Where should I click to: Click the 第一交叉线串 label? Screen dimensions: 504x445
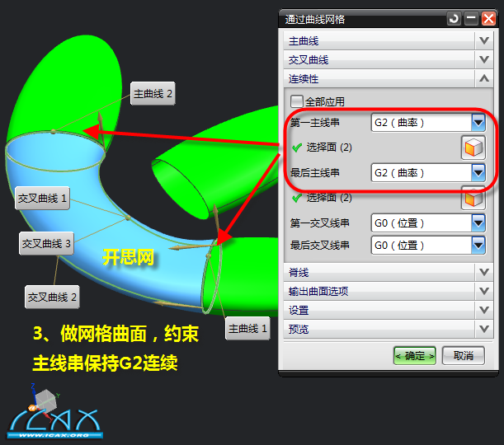319,222
